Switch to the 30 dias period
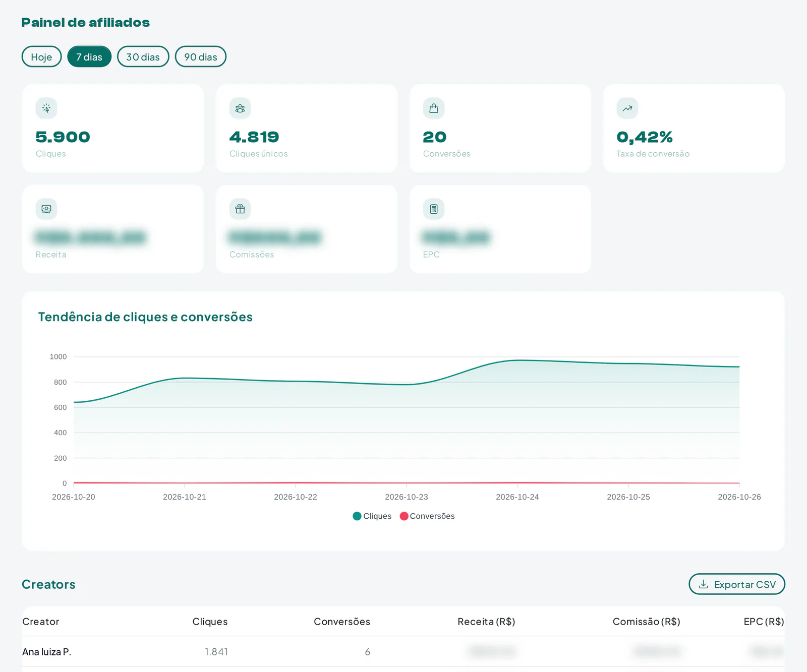 [x=143, y=56]
